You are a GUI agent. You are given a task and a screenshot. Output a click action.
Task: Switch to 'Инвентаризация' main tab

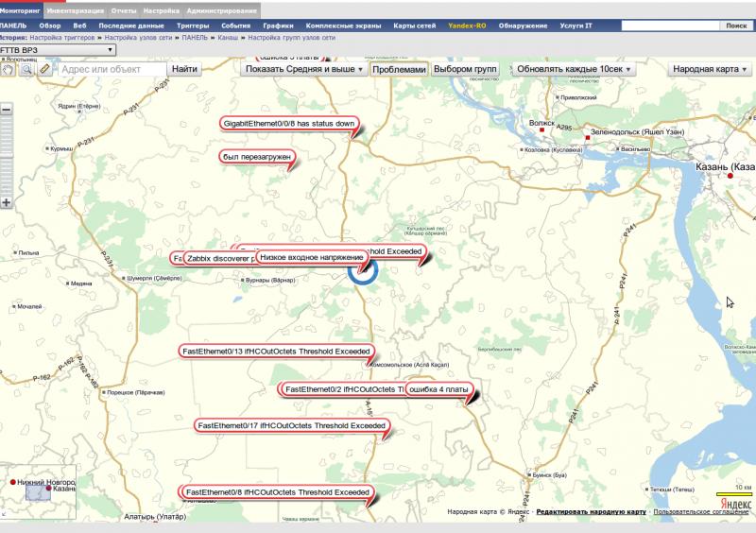[x=76, y=10]
